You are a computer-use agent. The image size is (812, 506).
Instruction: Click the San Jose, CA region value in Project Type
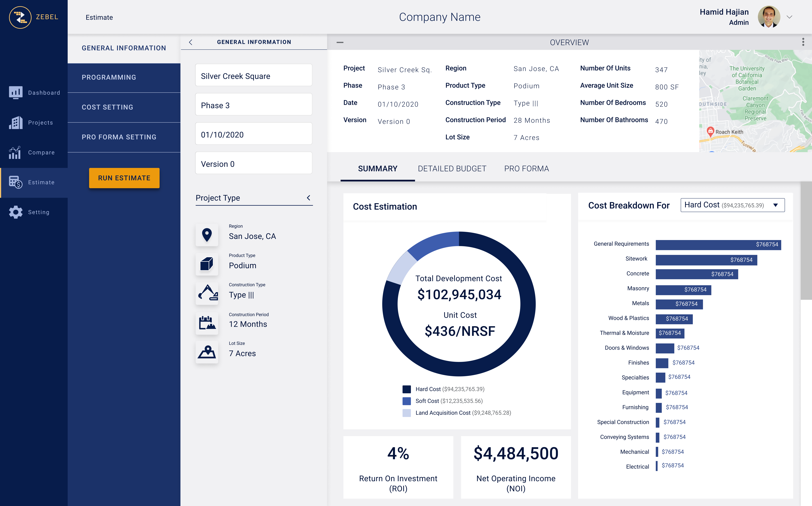coord(252,236)
